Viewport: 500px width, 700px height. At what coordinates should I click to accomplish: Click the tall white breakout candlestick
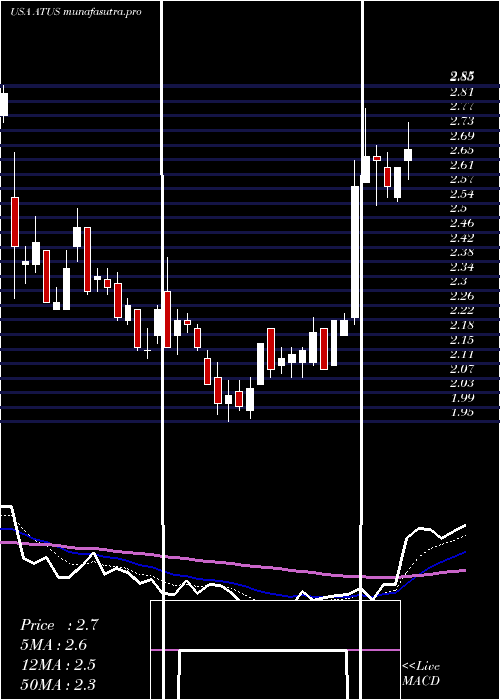(x=355, y=252)
